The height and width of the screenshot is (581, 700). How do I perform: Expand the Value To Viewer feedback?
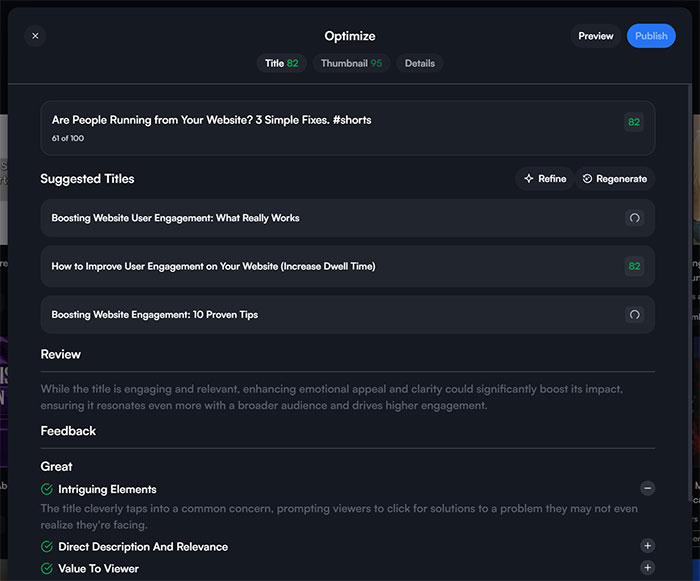click(x=647, y=568)
